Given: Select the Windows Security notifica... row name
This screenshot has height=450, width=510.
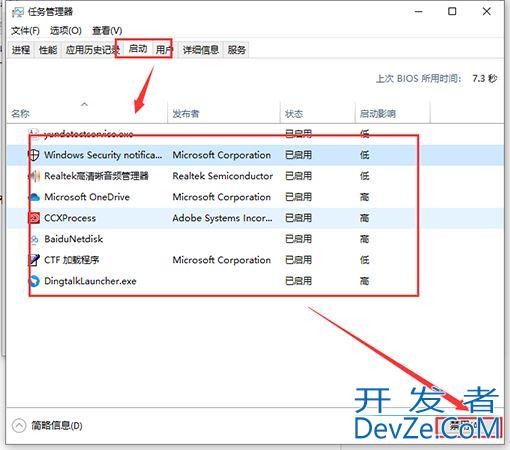Looking at the screenshot, I should (x=103, y=155).
